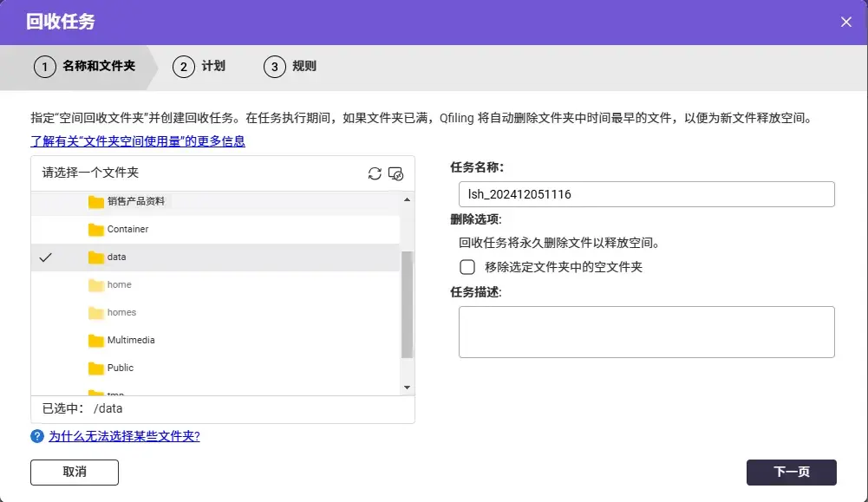The height and width of the screenshot is (502, 868).
Task: Click the 下一页 button
Action: click(790, 473)
